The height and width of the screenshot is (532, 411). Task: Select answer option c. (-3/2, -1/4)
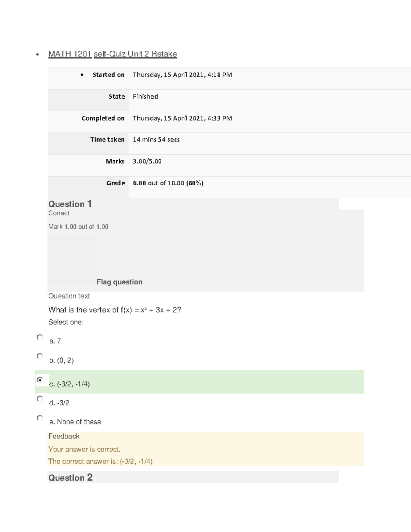[x=40, y=380]
